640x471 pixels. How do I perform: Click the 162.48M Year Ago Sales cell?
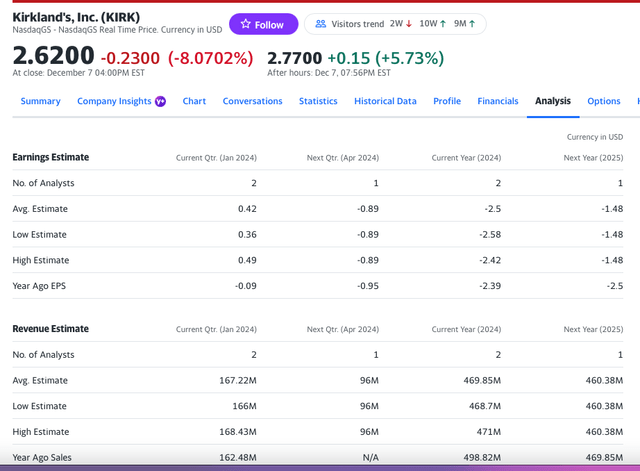pos(238,458)
